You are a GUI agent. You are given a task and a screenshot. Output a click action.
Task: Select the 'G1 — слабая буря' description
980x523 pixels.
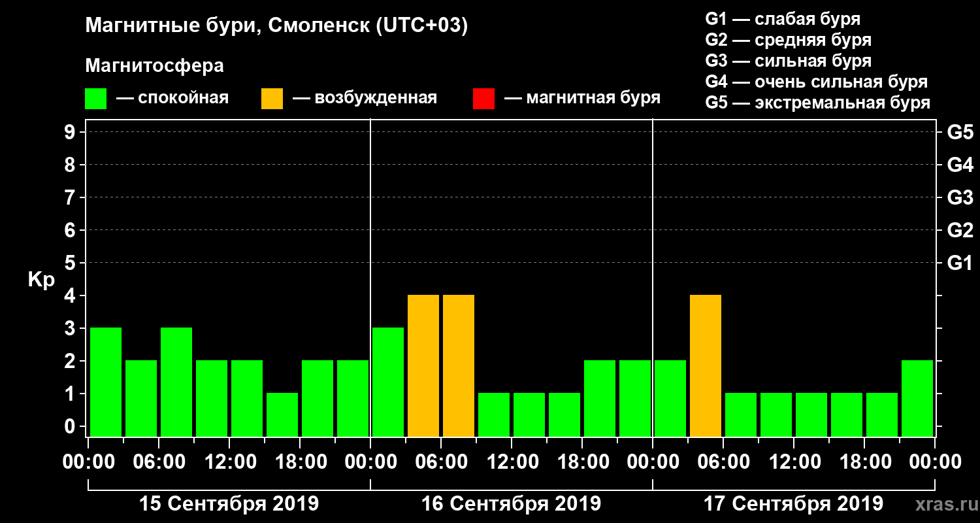click(783, 18)
